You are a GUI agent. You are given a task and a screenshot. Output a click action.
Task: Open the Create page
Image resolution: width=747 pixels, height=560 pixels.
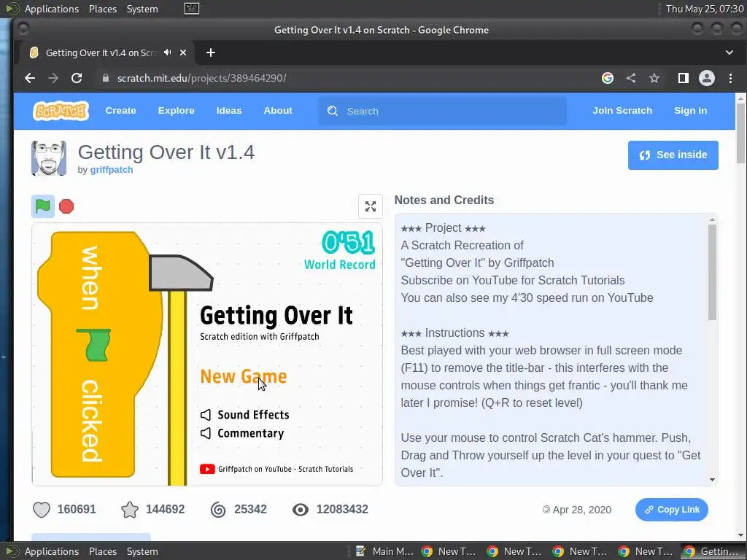(120, 111)
